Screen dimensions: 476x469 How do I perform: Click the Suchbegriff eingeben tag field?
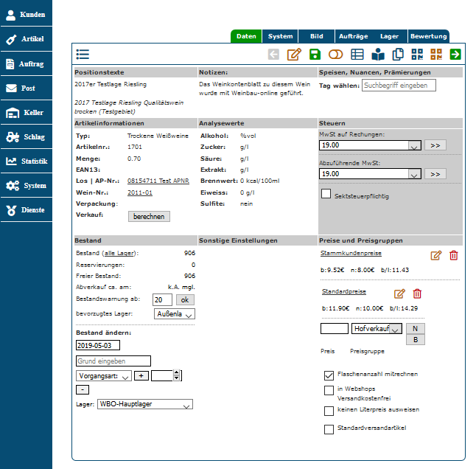point(399,86)
